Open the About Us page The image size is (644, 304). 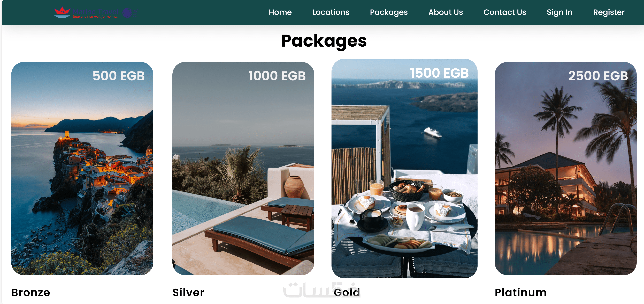446,12
